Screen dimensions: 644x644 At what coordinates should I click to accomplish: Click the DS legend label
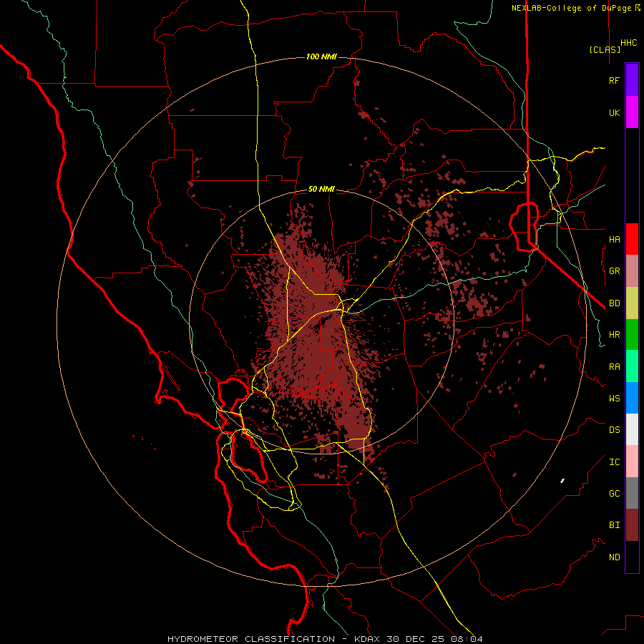614,430
